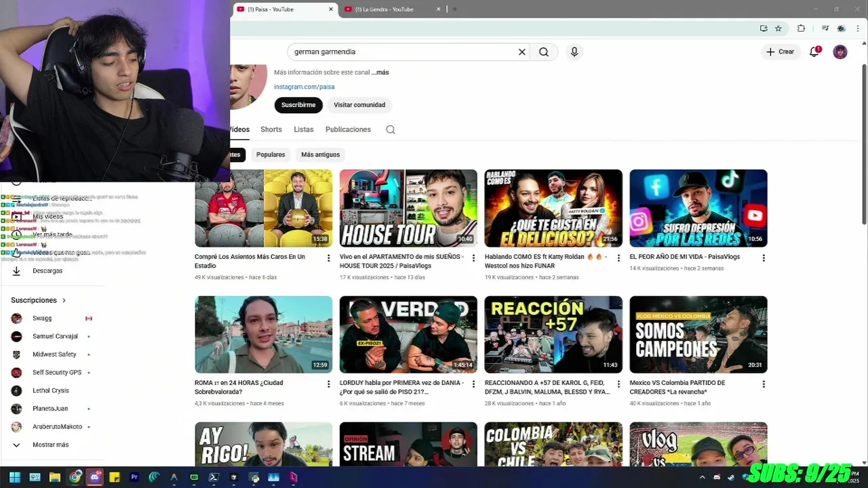Open Adobe Premiere Pro from the taskbar

pyautogui.click(x=134, y=477)
